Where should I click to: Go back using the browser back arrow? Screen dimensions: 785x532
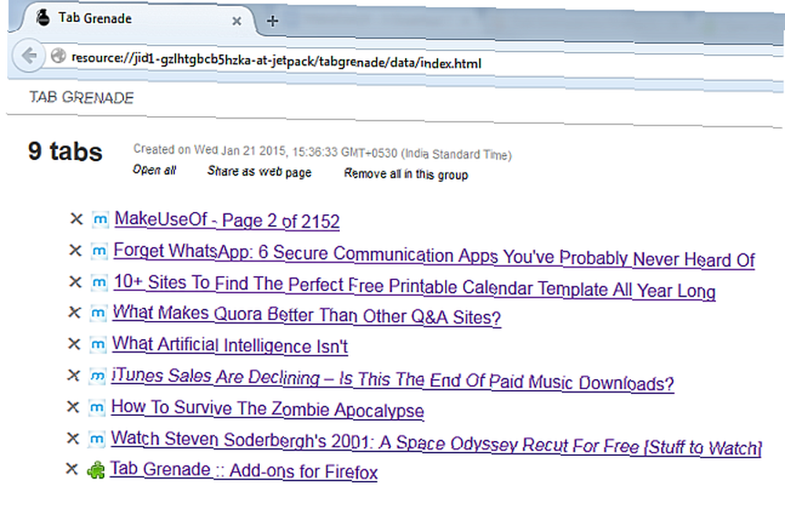pos(28,55)
